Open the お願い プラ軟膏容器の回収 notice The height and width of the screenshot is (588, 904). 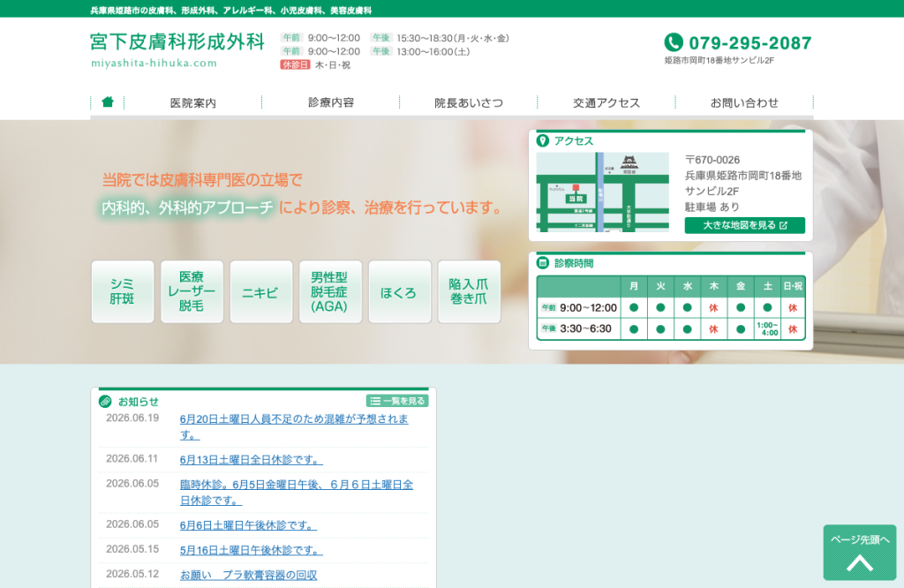248,575
